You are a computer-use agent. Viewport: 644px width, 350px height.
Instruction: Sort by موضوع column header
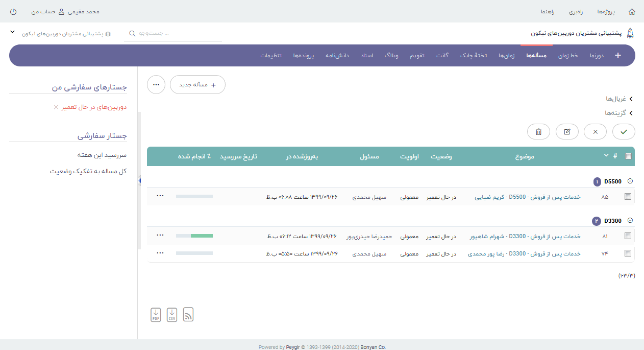[524, 156]
